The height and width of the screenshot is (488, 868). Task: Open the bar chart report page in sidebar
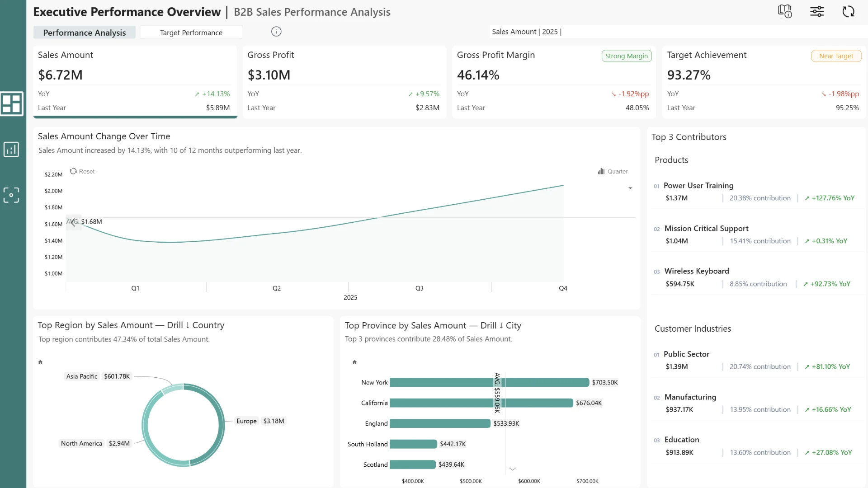11,149
